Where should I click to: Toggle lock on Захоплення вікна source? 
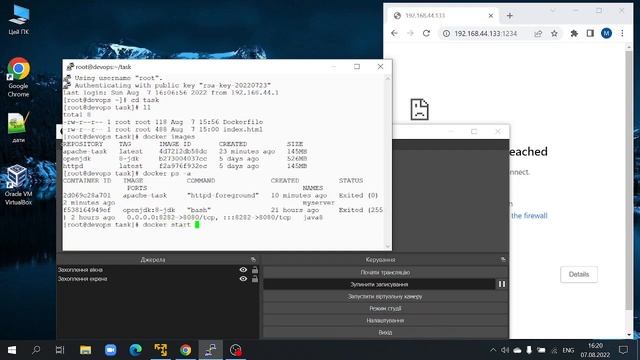click(x=255, y=270)
